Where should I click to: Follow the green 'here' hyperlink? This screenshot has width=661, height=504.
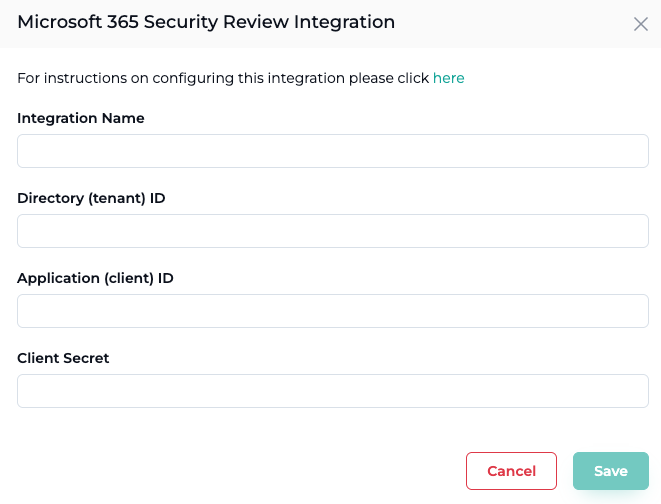pos(448,78)
